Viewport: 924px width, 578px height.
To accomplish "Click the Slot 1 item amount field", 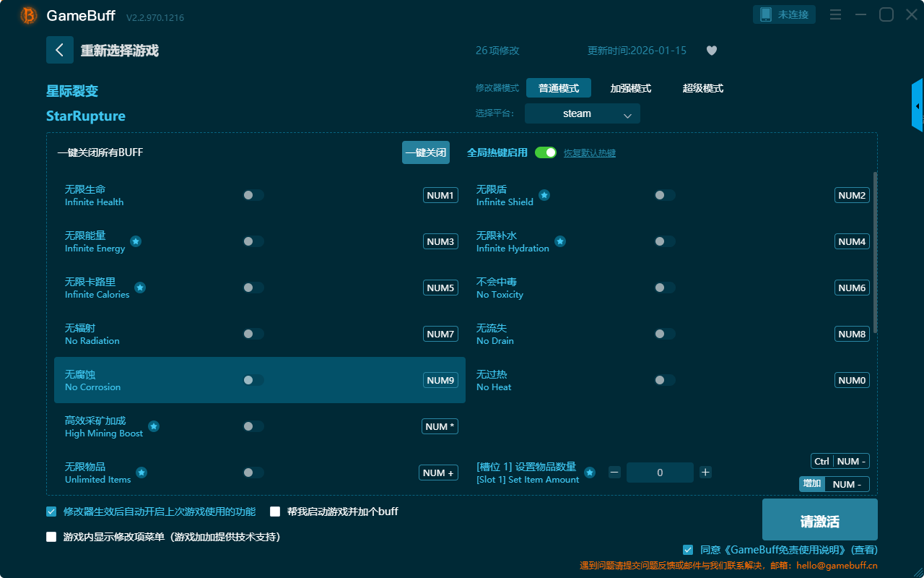I will (660, 473).
